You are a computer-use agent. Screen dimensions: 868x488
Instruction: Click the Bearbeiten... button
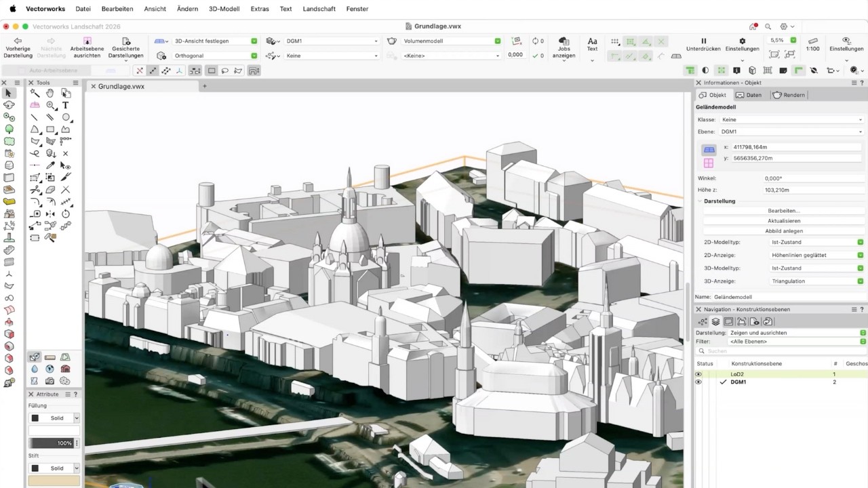pos(784,211)
